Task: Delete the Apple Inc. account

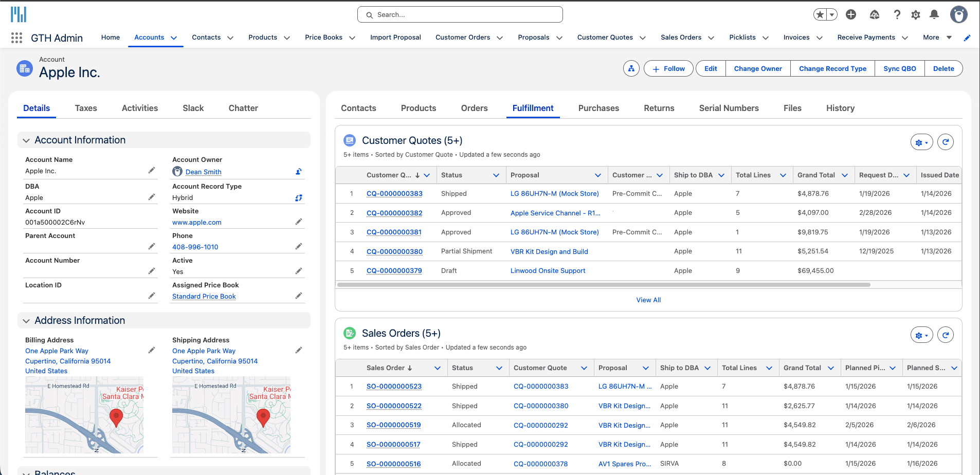Action: click(943, 68)
